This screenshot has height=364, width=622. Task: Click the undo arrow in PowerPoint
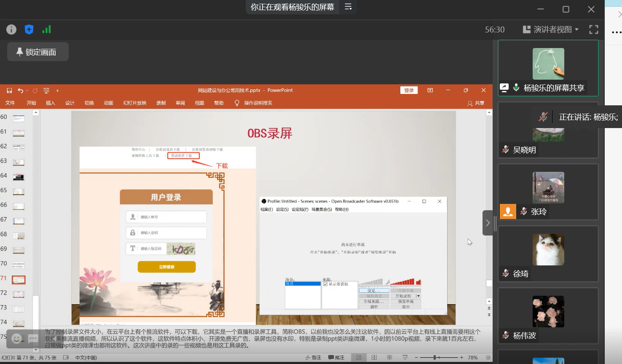(x=20, y=91)
